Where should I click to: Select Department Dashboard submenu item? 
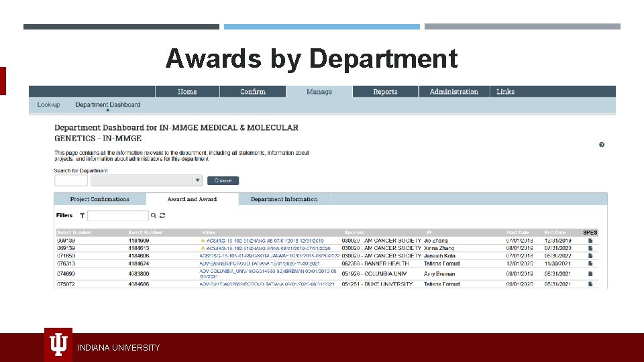(107, 105)
